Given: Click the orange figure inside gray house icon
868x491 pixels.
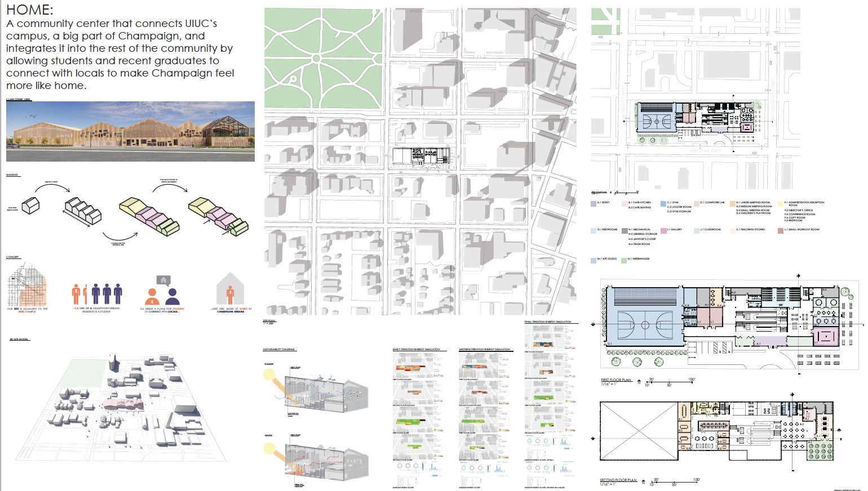Looking at the screenshot, I should [x=230, y=289].
